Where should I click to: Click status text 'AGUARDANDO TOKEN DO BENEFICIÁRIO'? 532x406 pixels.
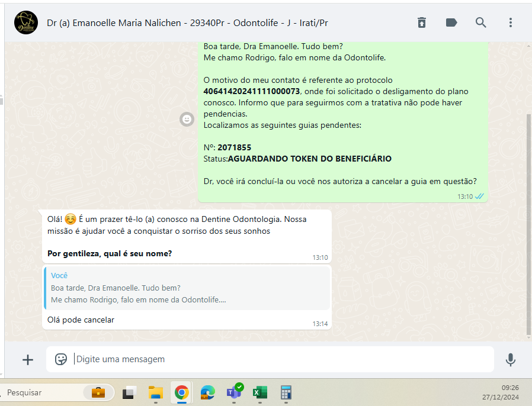pos(309,159)
